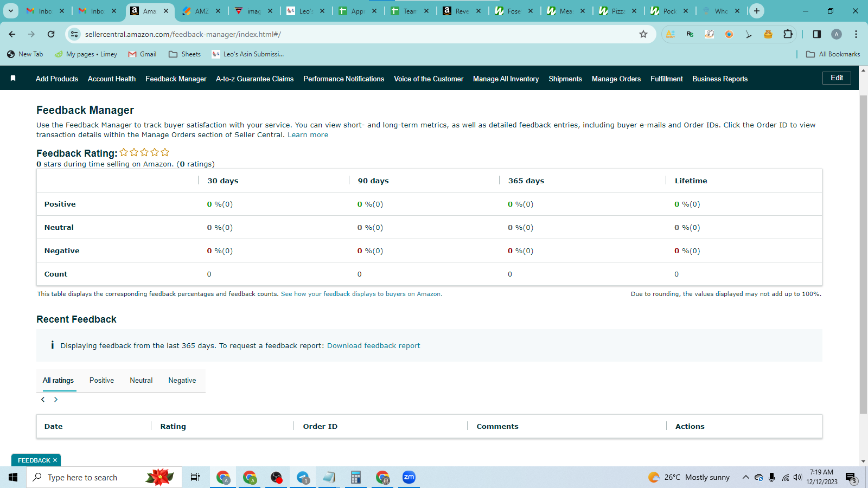Click the Seller Central bookmark flag icon
The image size is (868, 488).
pos(13,79)
